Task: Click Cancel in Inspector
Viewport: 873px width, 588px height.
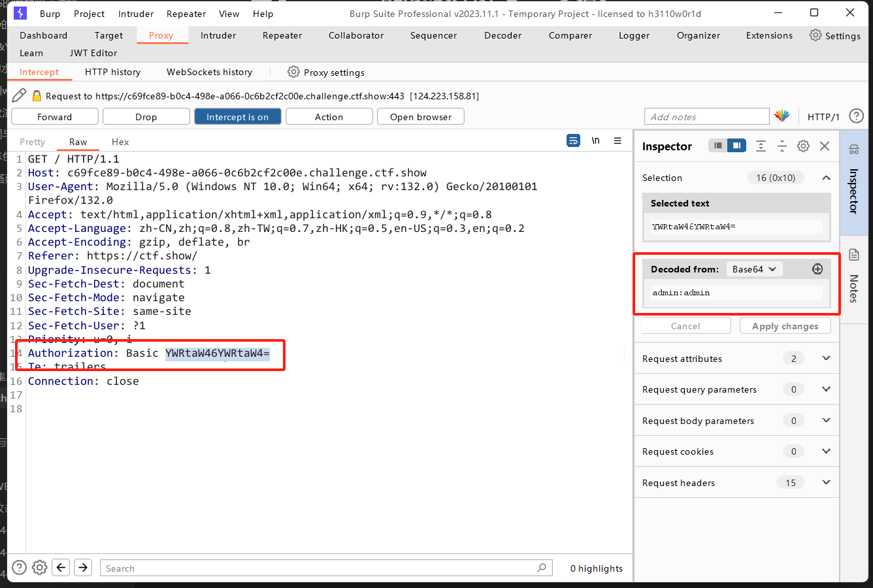Action: coord(685,325)
